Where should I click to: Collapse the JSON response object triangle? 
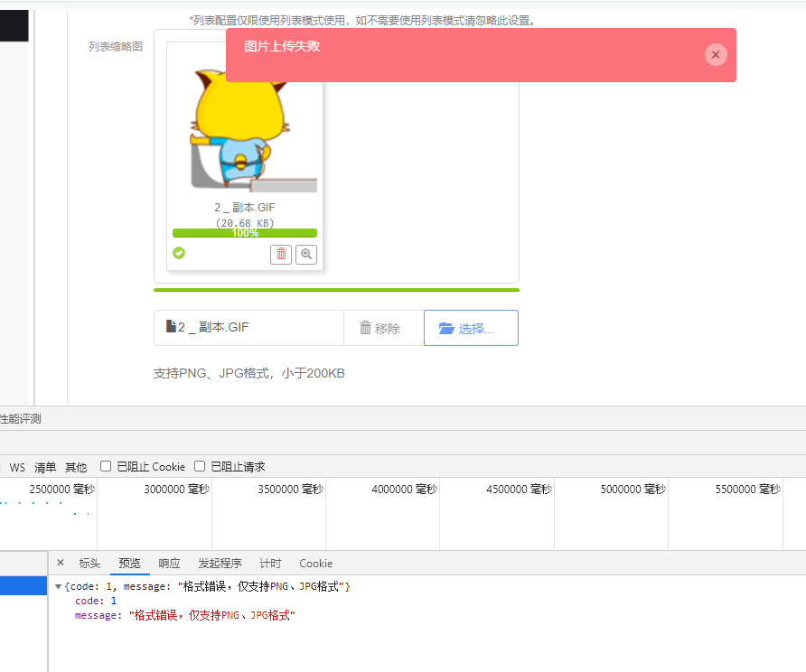point(58,587)
